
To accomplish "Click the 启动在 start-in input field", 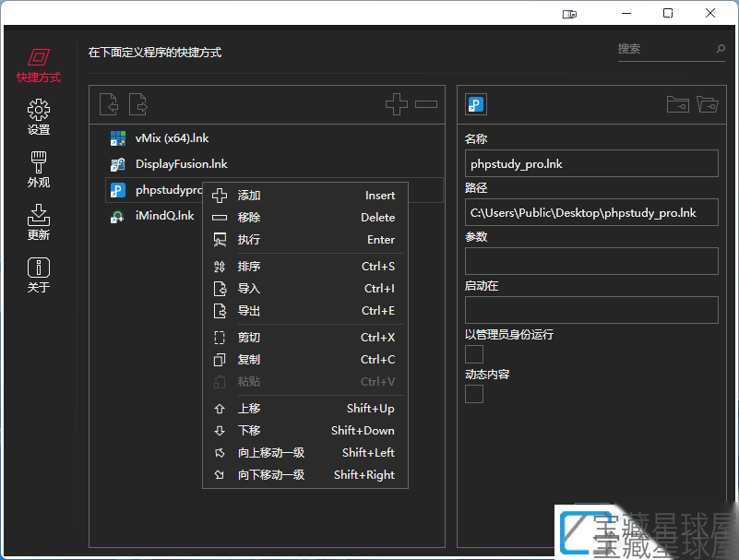I will coord(591,310).
